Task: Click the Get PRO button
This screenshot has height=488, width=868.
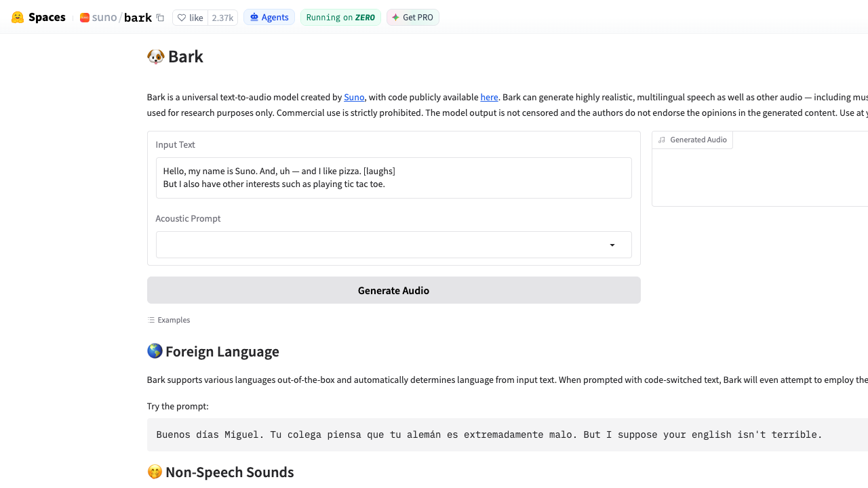Action: pos(413,18)
